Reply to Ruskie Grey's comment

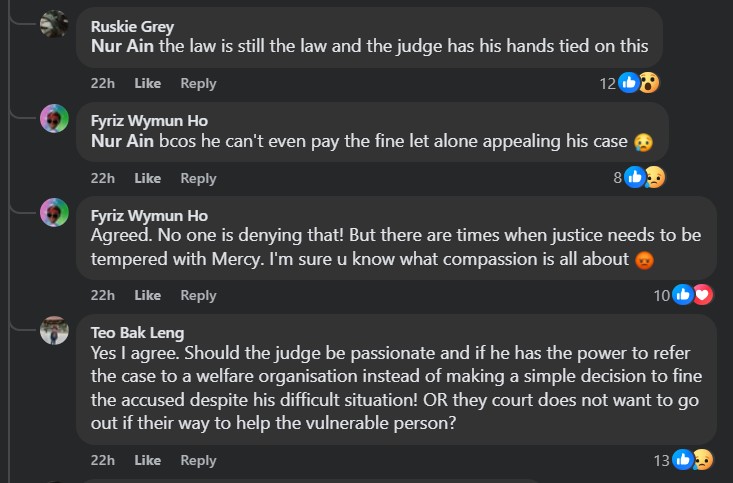(x=198, y=83)
